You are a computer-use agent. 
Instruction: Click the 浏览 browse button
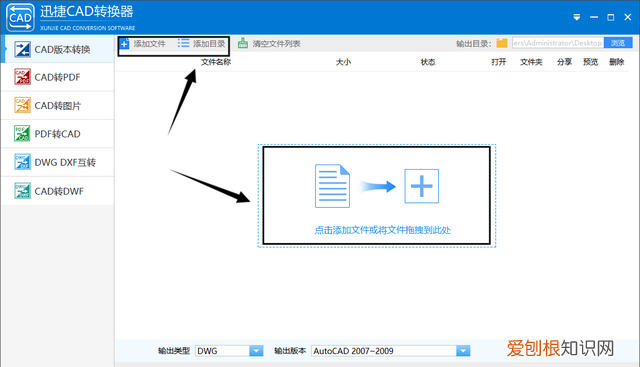click(618, 43)
